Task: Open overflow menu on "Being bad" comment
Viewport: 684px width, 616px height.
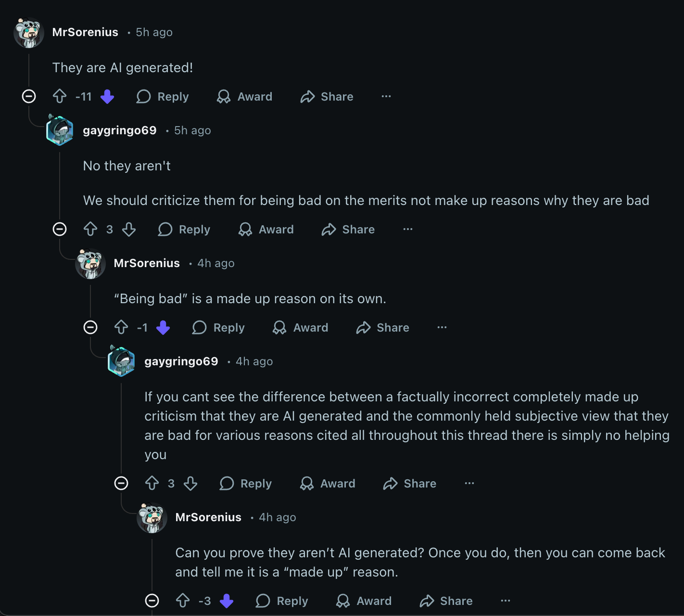Action: click(x=442, y=327)
